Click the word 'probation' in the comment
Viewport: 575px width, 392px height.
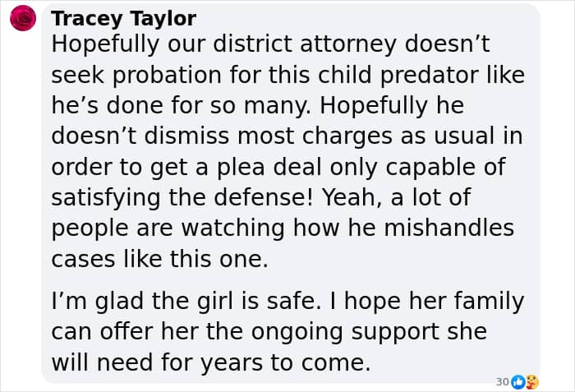pyautogui.click(x=167, y=76)
